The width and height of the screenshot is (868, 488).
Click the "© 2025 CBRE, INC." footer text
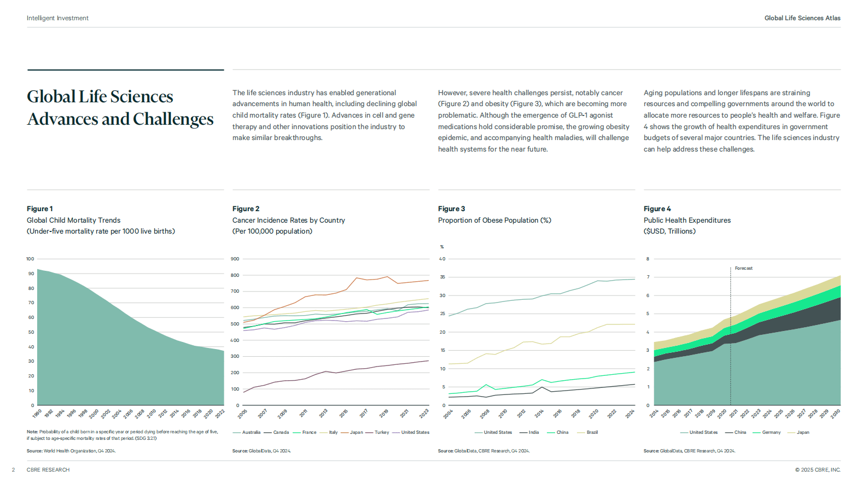coord(818,470)
